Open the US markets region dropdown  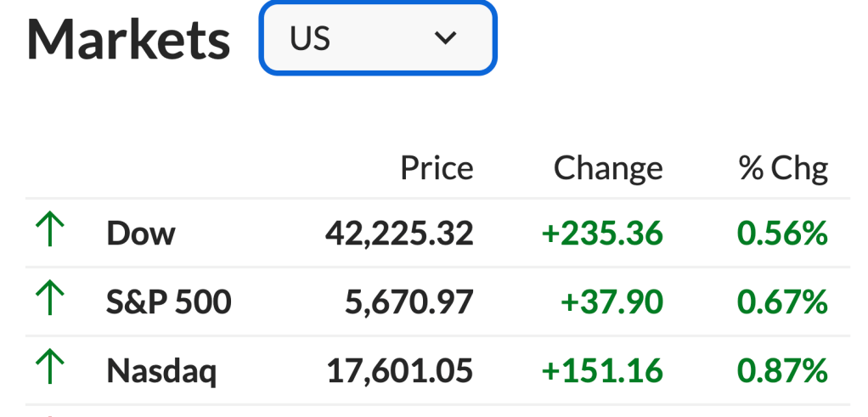[378, 38]
